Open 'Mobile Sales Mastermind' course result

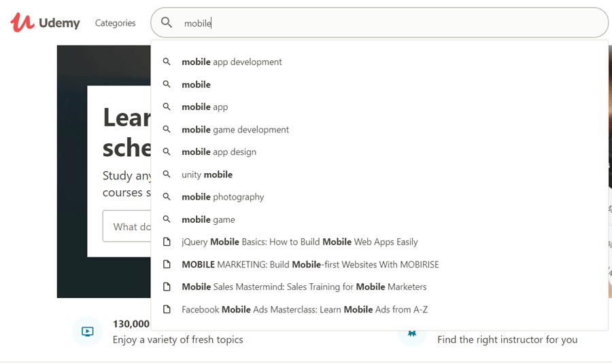[x=379, y=287]
